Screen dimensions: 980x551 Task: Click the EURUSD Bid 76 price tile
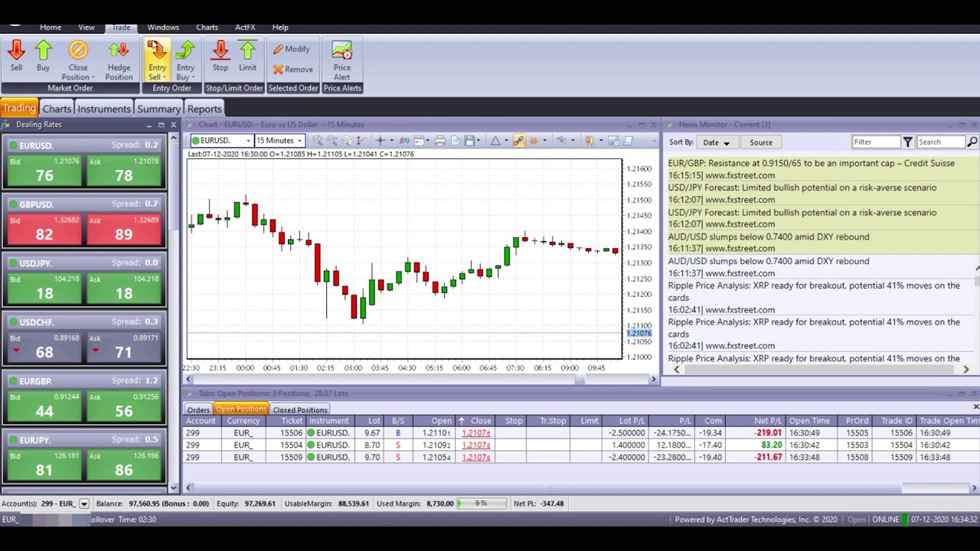pyautogui.click(x=44, y=170)
